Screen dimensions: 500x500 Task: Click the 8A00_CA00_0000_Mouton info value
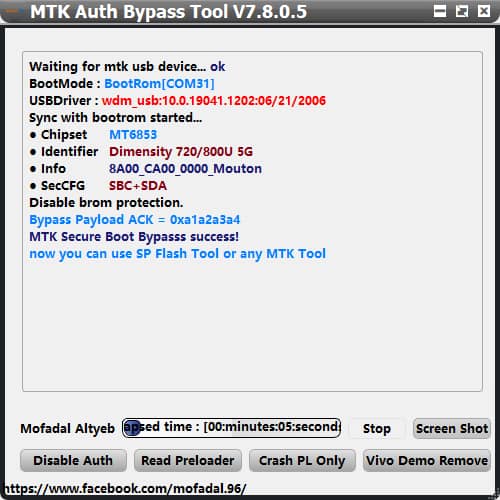(x=185, y=169)
